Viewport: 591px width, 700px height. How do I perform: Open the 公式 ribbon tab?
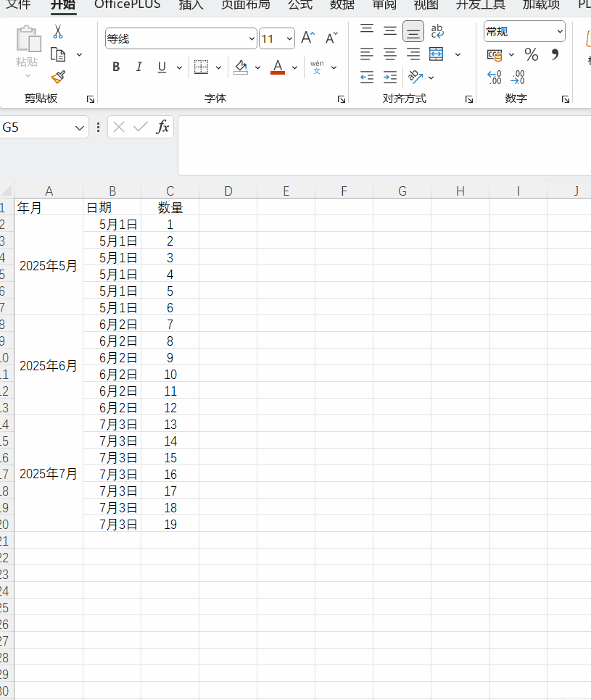[299, 5]
